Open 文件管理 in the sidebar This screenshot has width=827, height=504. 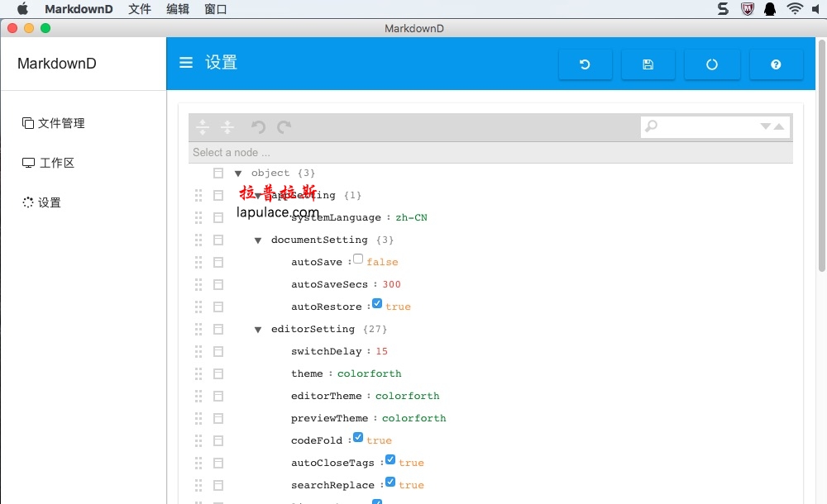point(53,123)
